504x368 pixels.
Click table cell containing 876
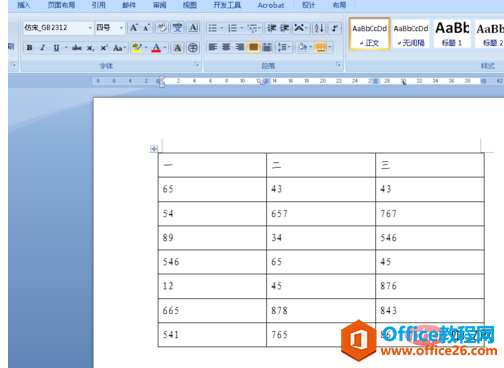(x=429, y=286)
